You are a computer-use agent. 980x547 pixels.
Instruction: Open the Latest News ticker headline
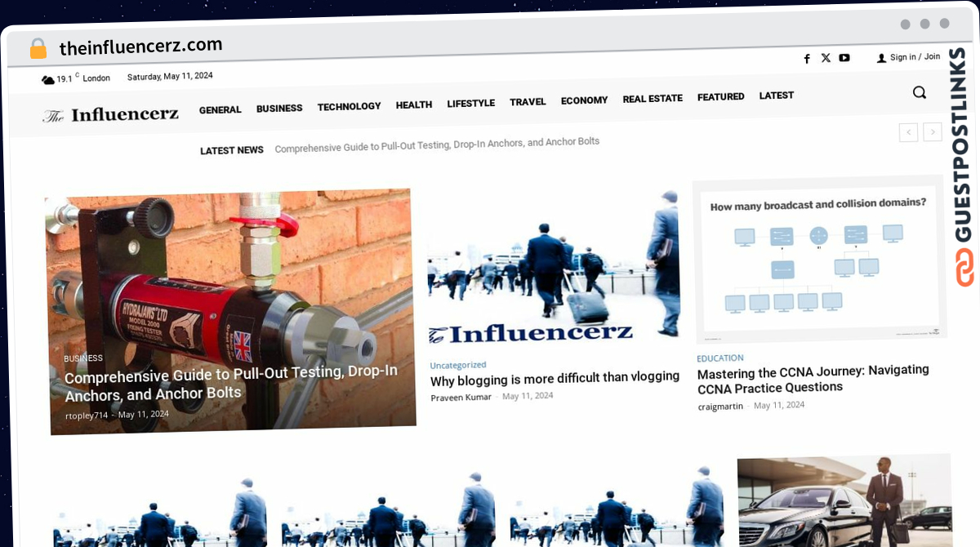pyautogui.click(x=437, y=145)
